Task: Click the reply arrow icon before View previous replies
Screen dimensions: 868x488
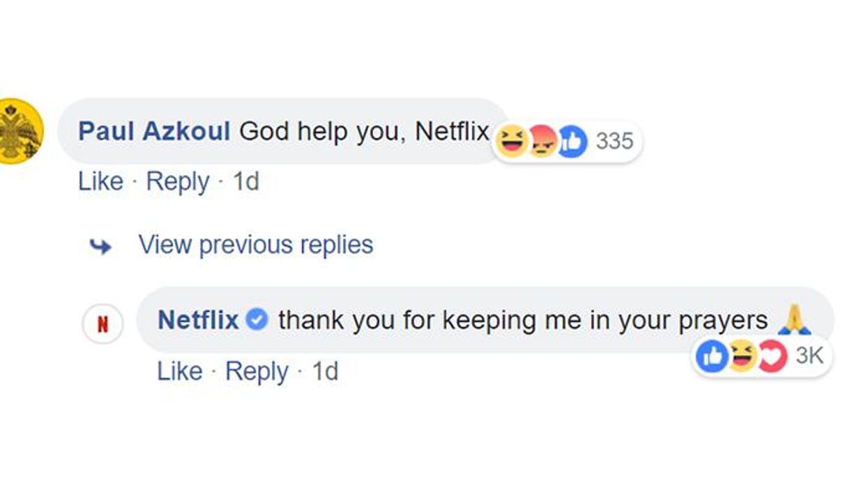Action: click(102, 245)
